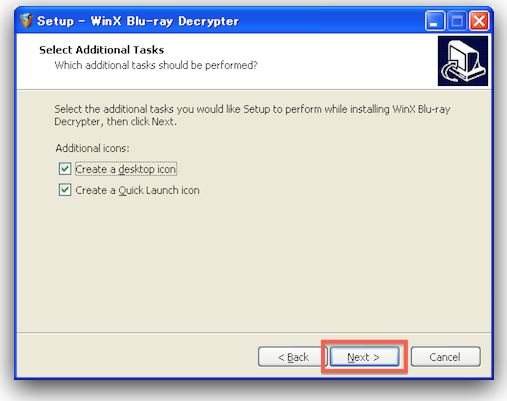The width and height of the screenshot is (507, 401).
Task: Click the "Create a Quick Launch icon" label
Action: click(137, 190)
